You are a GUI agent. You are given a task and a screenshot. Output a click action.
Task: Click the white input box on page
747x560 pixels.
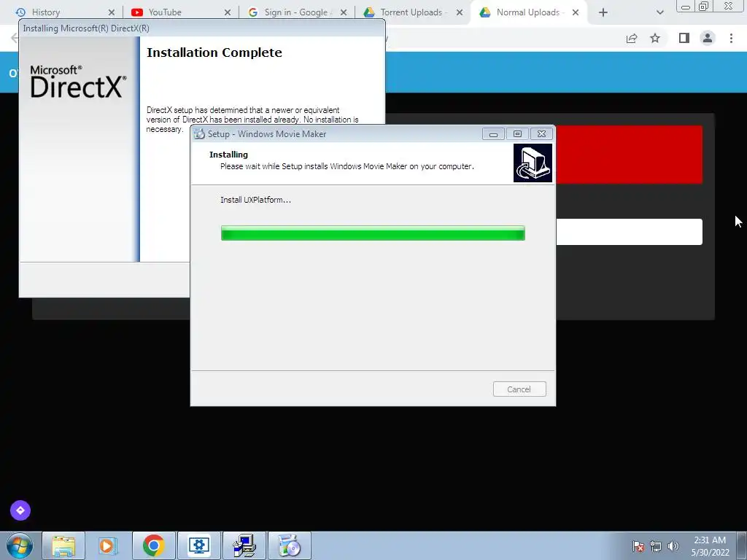629,232
